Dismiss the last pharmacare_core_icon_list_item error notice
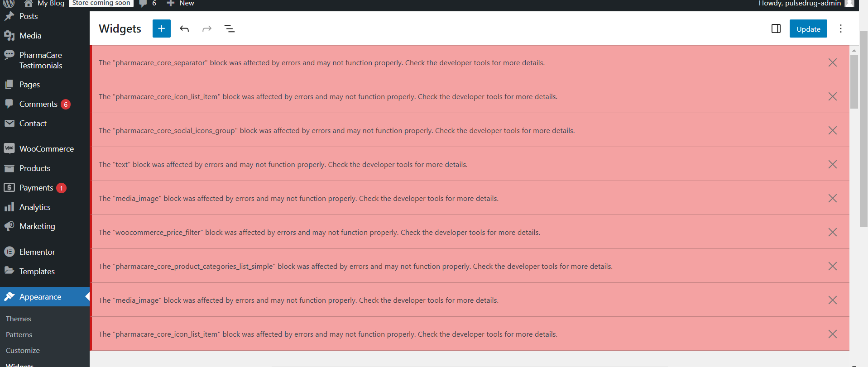Viewport: 868px width, 367px height. pos(833,334)
